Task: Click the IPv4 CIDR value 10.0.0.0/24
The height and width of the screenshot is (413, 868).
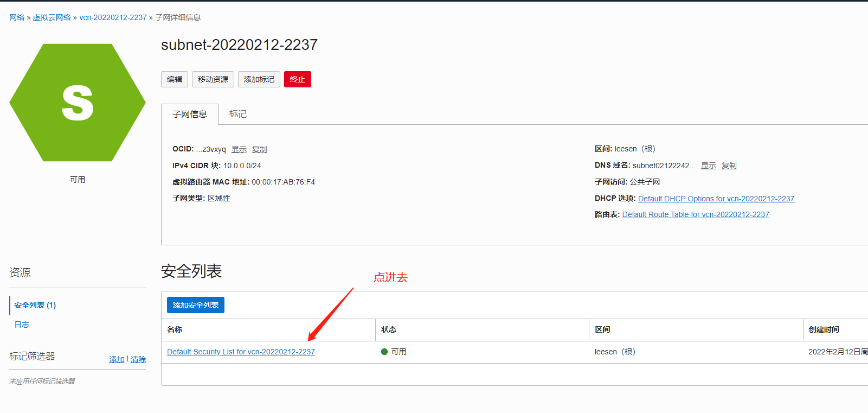Action: tap(242, 166)
